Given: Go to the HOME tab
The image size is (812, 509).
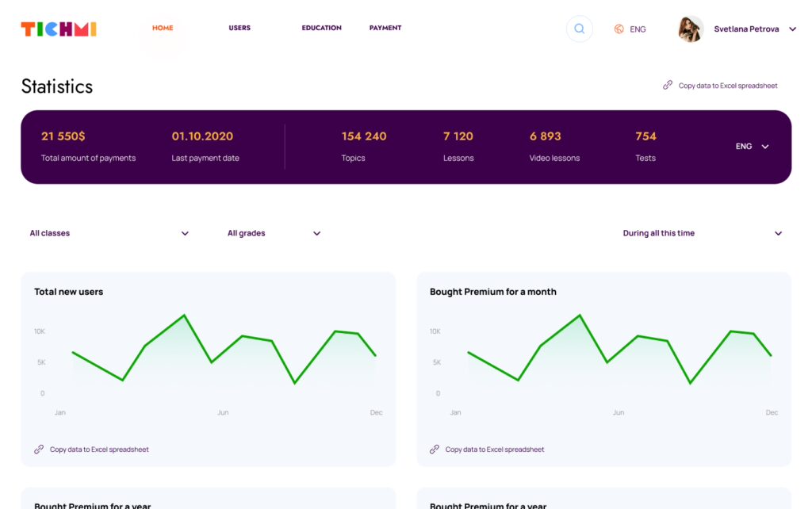Looking at the screenshot, I should 163,28.
